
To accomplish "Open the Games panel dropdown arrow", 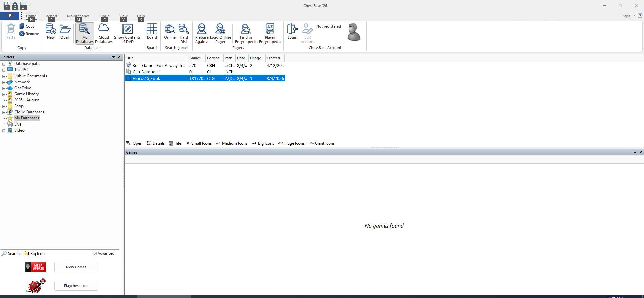I will pos(635,152).
